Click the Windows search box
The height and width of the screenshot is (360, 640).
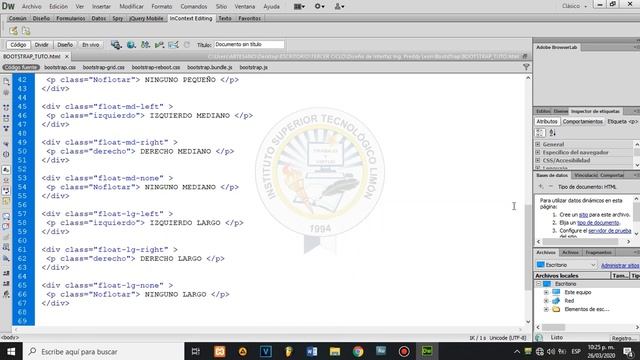(104, 351)
